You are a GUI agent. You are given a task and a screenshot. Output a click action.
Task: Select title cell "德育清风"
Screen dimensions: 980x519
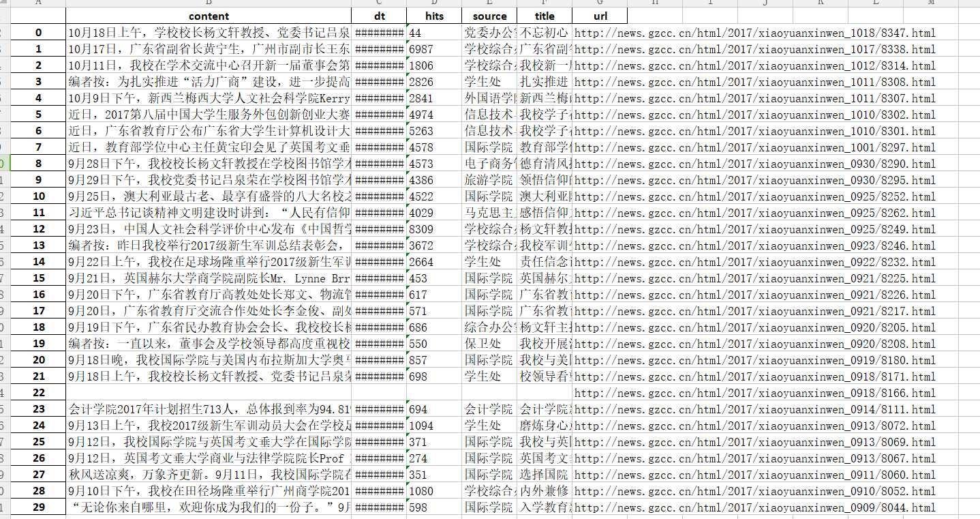(x=545, y=163)
